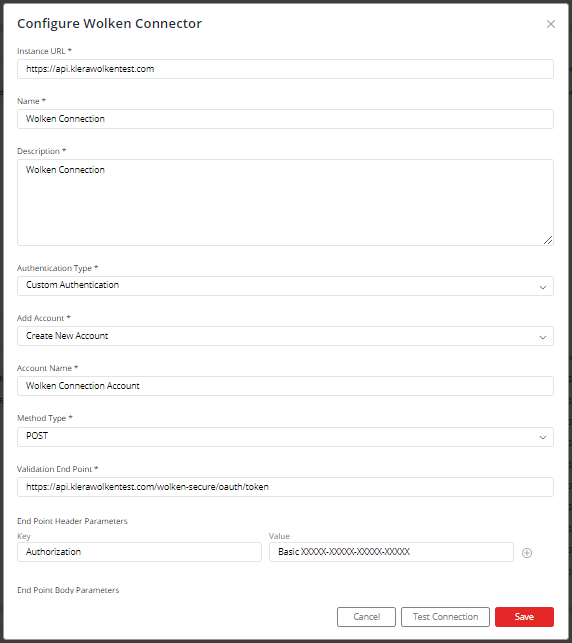Click the End Point Body Parameters label
The height and width of the screenshot is (643, 572).
tap(68, 590)
